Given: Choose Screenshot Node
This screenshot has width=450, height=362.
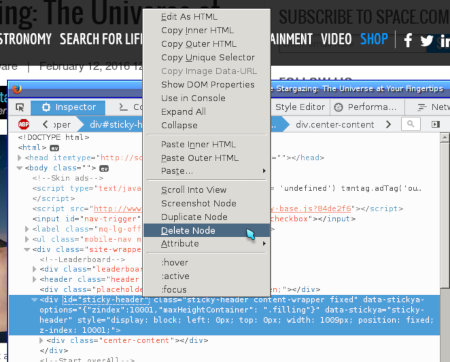Looking at the screenshot, I should [x=207, y=203].
